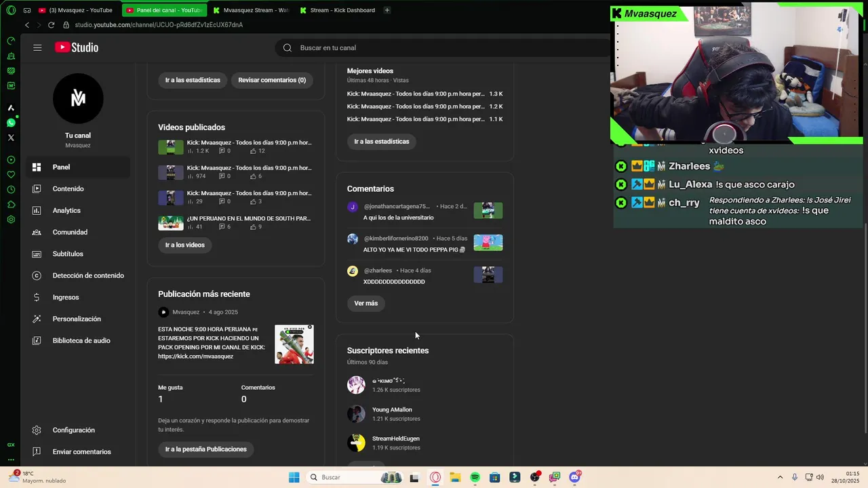Viewport: 868px width, 488px height.
Task: Click the @jonathancartagena75 commenter name
Action: (397, 206)
